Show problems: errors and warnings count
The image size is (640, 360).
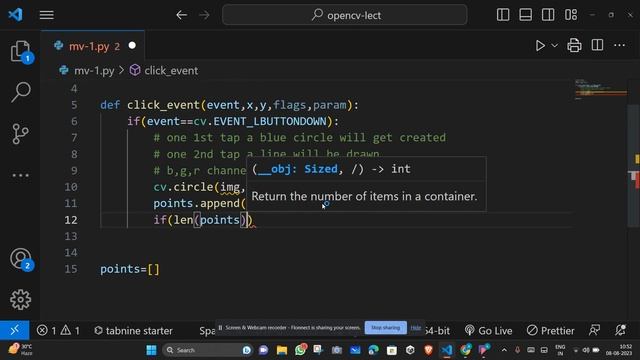pos(58,331)
